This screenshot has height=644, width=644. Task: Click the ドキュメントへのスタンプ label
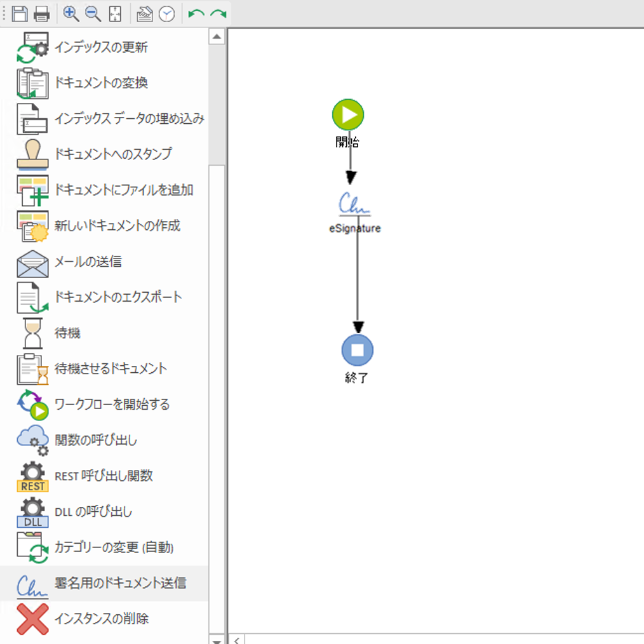[113, 154]
